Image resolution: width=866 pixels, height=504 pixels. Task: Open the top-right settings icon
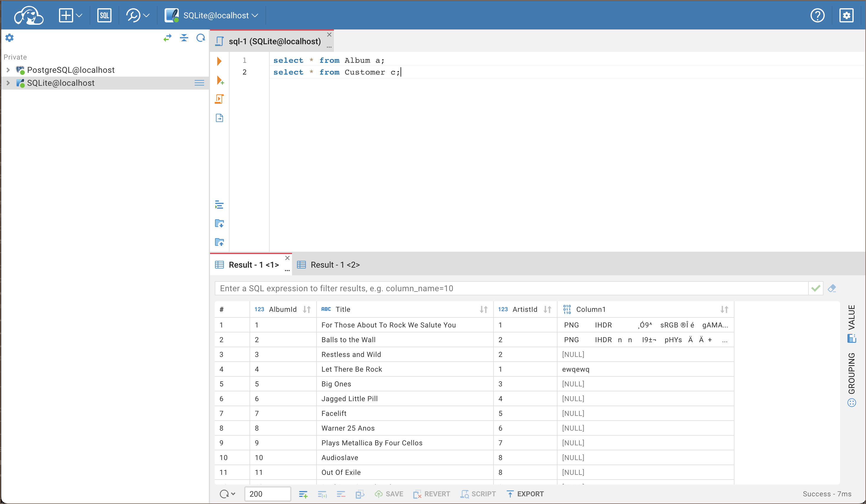846,15
